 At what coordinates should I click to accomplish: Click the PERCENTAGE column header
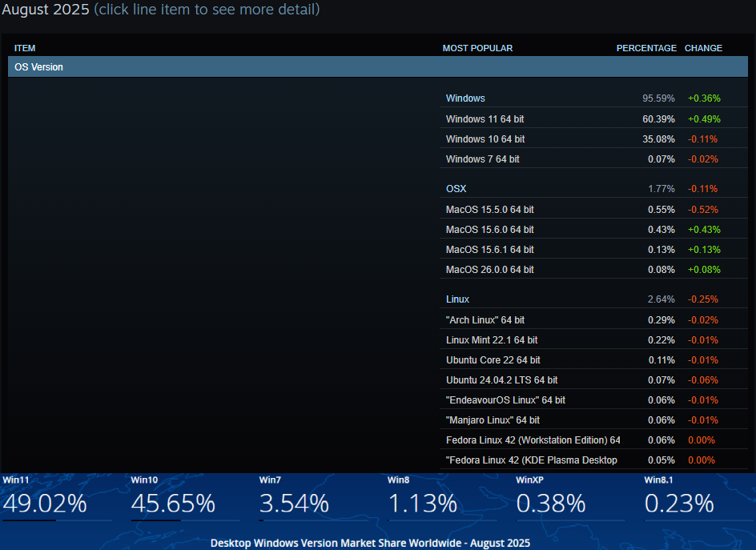pyautogui.click(x=646, y=48)
